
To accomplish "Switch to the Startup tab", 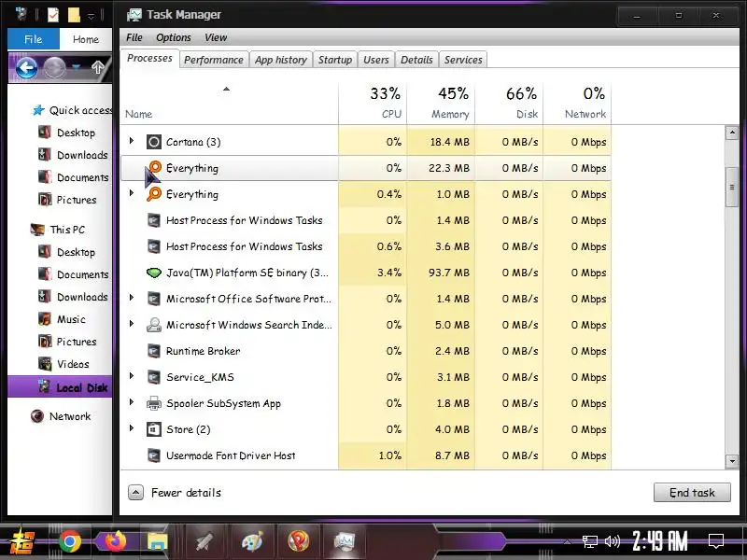I will [335, 60].
